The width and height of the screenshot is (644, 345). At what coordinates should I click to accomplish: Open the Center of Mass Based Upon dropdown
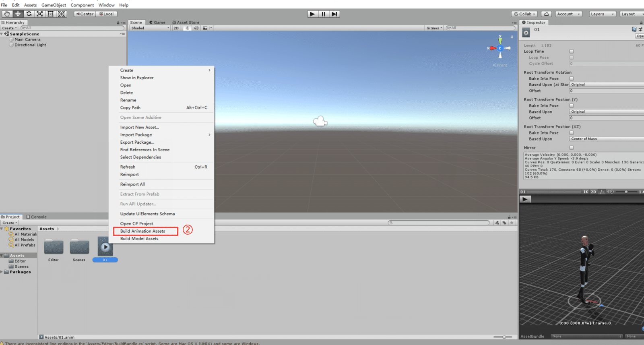(x=607, y=139)
